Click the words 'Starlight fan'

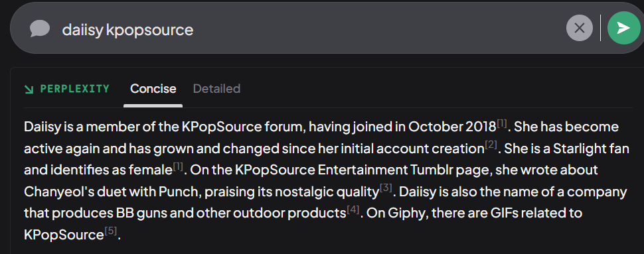pyautogui.click(x=591, y=149)
